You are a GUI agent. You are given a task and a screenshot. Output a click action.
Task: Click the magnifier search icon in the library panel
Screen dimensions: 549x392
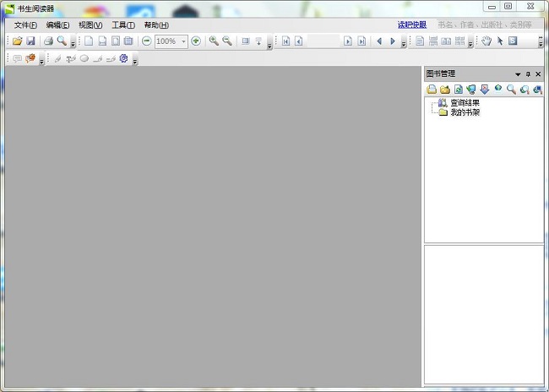point(511,90)
